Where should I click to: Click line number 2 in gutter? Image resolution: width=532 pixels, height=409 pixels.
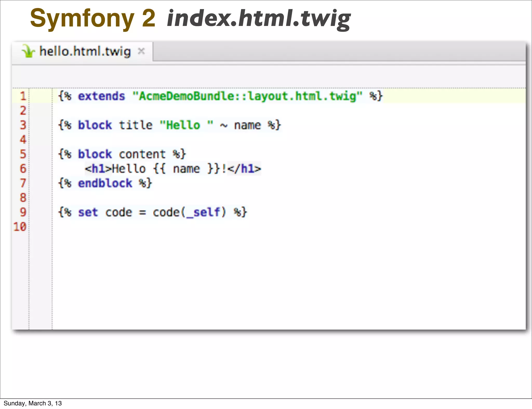tap(23, 111)
